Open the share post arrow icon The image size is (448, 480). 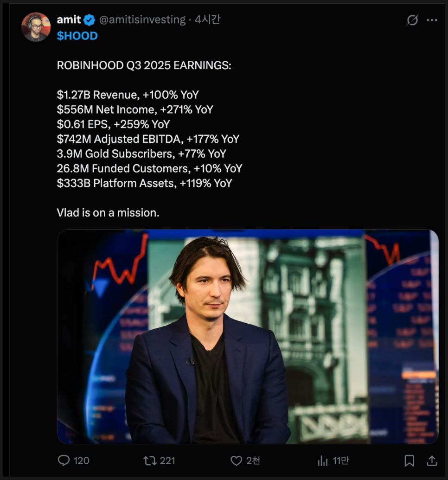(432, 461)
